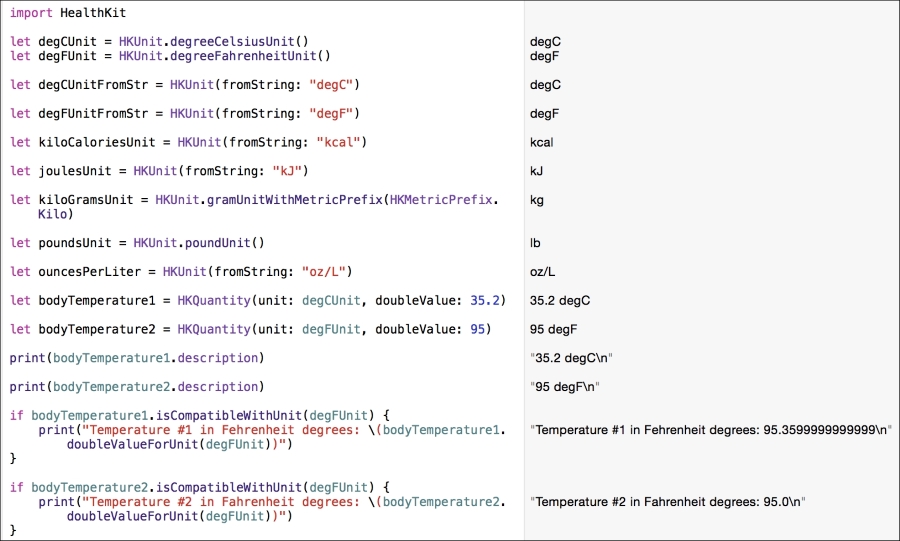
Task: Click the number 35.2 in the code
Action: pyautogui.click(x=484, y=301)
